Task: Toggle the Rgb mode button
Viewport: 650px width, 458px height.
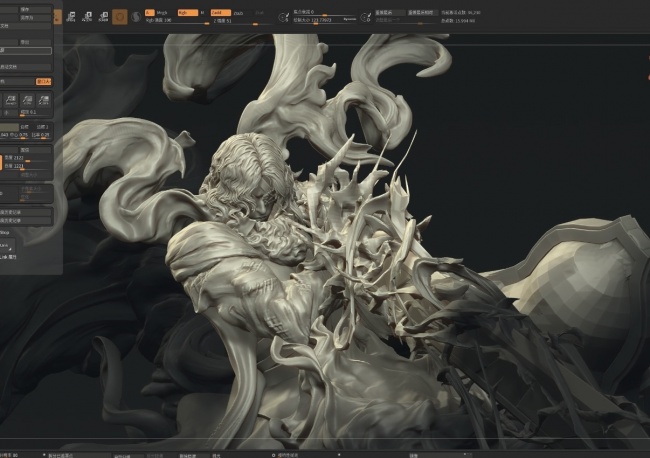Action: coord(188,13)
